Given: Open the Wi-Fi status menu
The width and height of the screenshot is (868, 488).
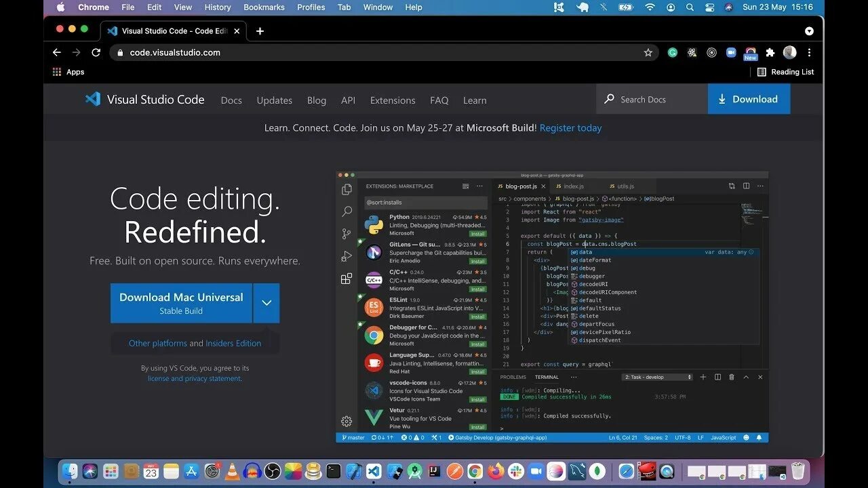Looking at the screenshot, I should click(x=650, y=7).
